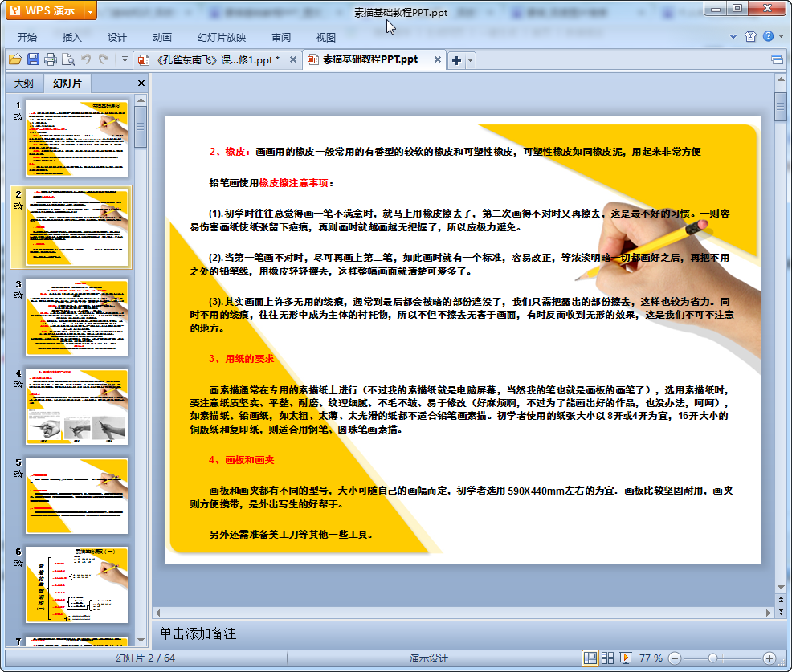
Task: Expand the new tab dropdown arrow
Action: (470, 60)
